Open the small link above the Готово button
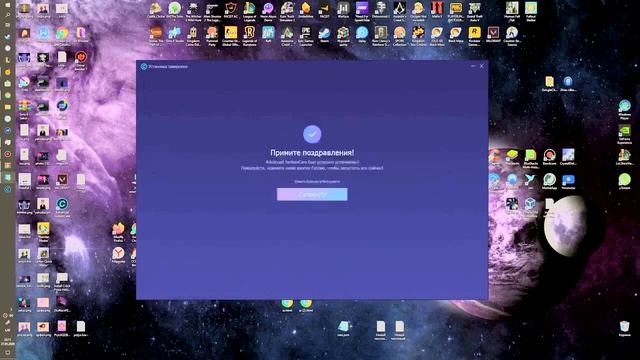640x360 pixels. [x=317, y=182]
